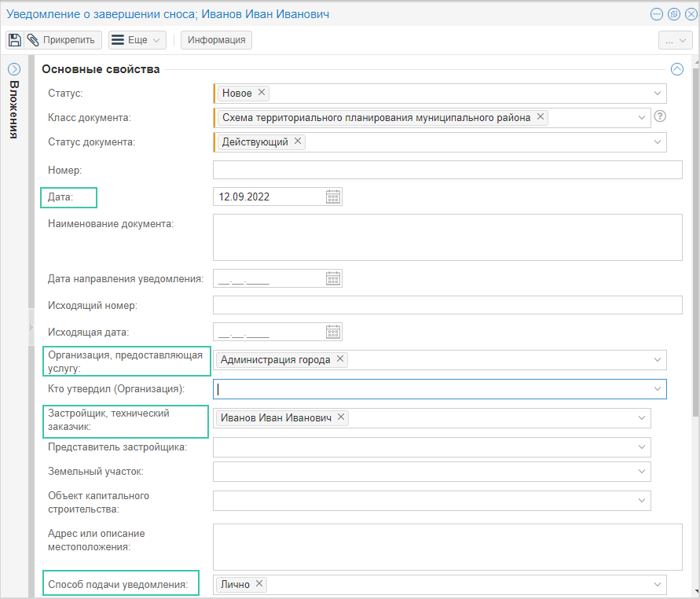Expand the Кто утвердил (Организация) dropdown

[657, 388]
